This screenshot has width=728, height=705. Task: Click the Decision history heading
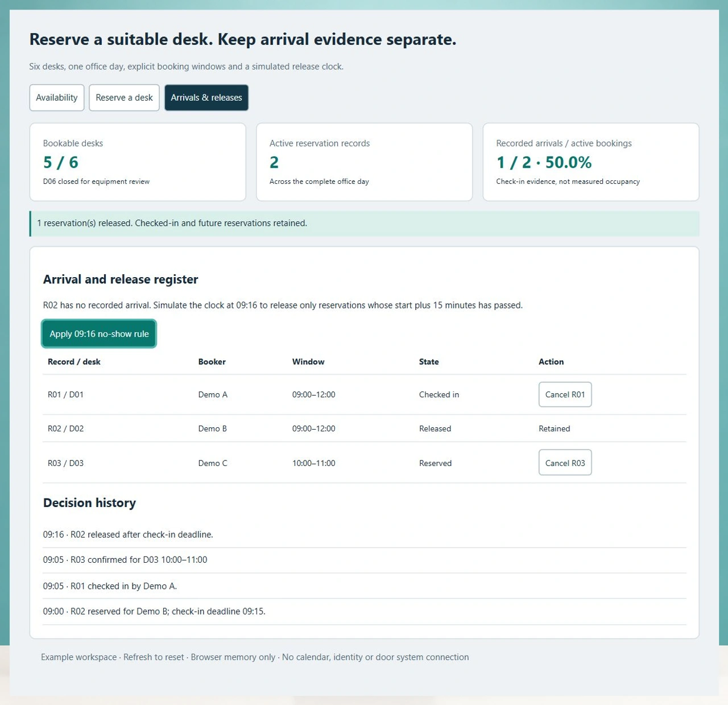click(90, 503)
